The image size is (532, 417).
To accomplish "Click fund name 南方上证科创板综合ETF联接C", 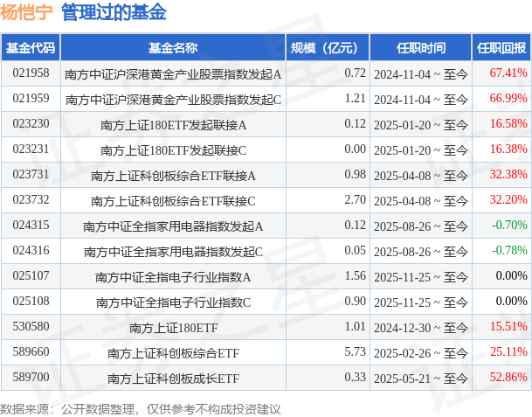I will [173, 201].
